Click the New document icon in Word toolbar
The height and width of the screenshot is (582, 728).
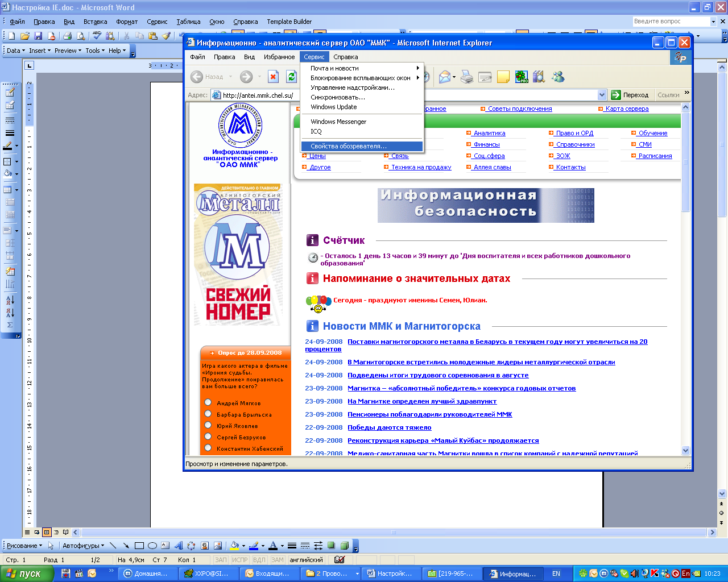coord(11,36)
